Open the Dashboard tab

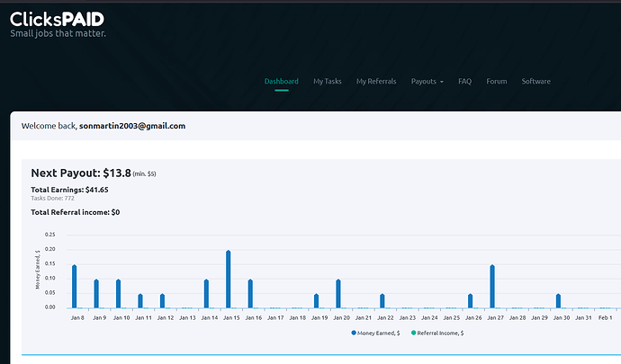281,82
